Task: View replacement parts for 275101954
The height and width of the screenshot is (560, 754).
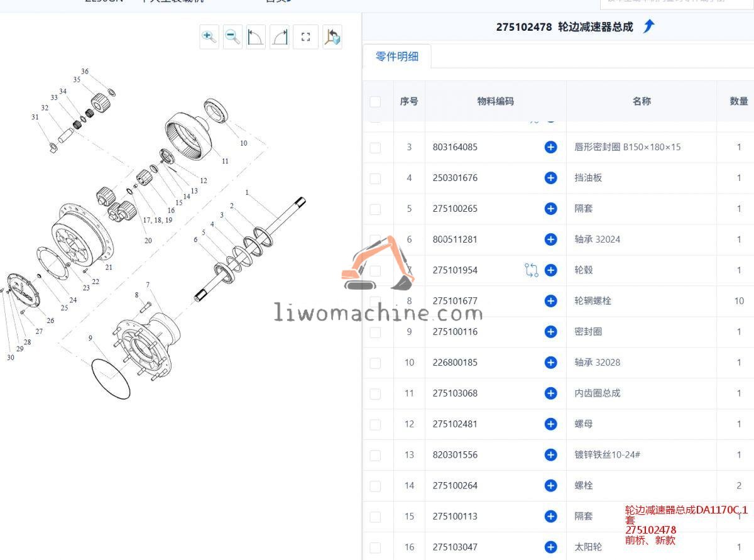Action: coord(532,270)
